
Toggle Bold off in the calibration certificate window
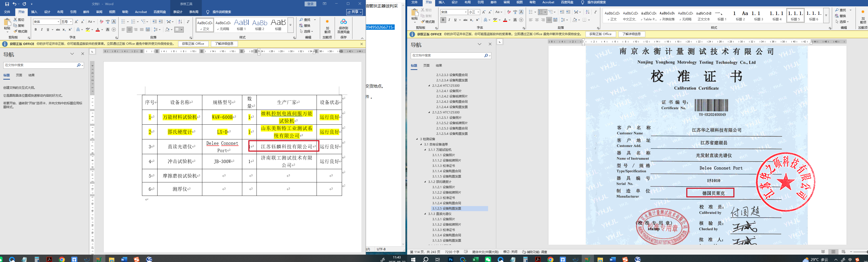(x=443, y=20)
